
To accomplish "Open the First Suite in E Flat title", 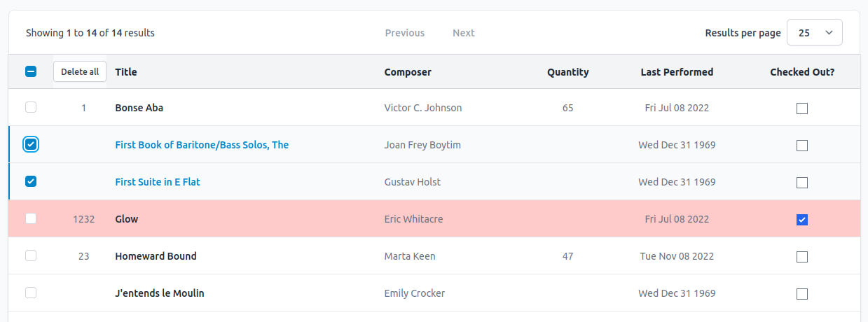I will pyautogui.click(x=158, y=182).
